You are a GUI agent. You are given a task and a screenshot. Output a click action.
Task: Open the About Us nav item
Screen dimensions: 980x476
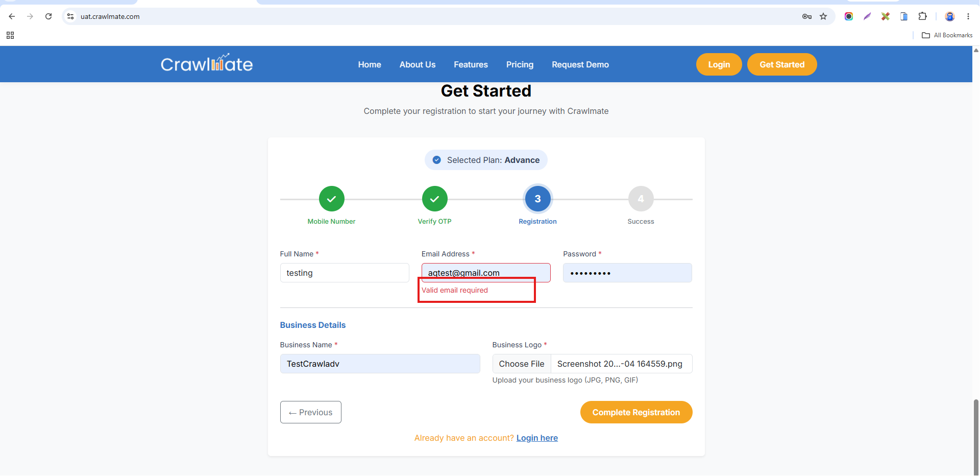418,64
